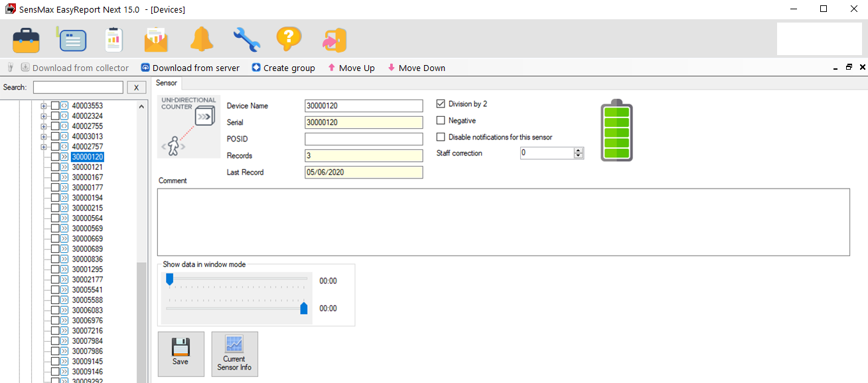The image size is (868, 383).
Task: Click sensor icon beside 30000836
Action: 64,259
